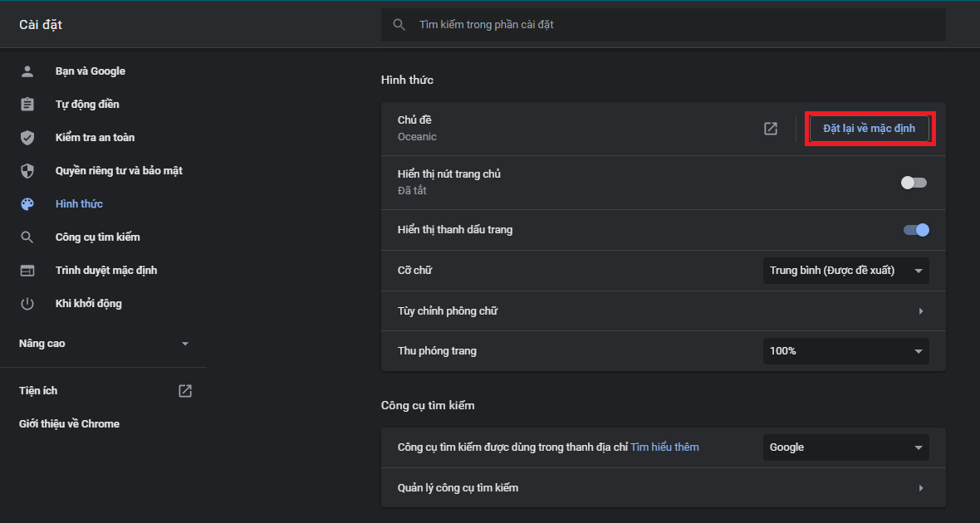
Task: Open the Oceanic theme in Web Store icon
Action: pyautogui.click(x=771, y=128)
